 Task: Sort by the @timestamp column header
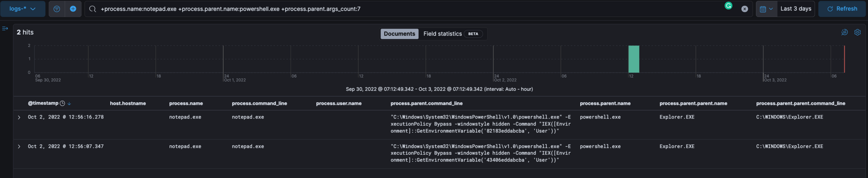[x=43, y=103]
